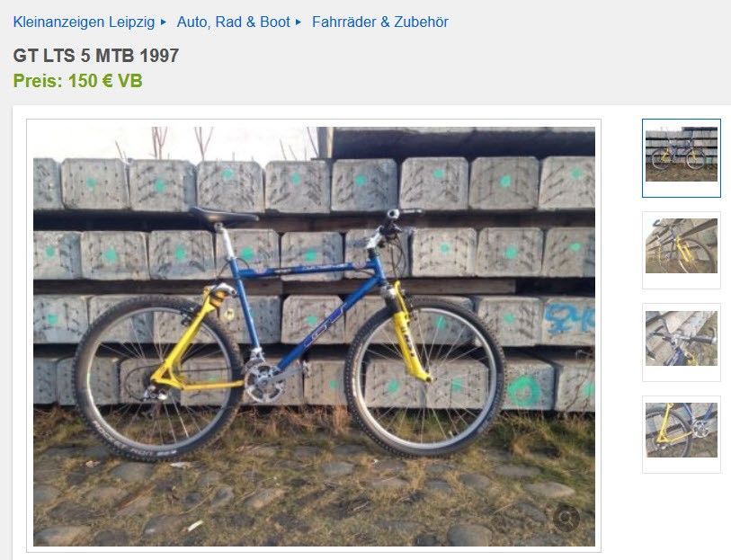Click the price text 150 € VB

[x=105, y=81]
